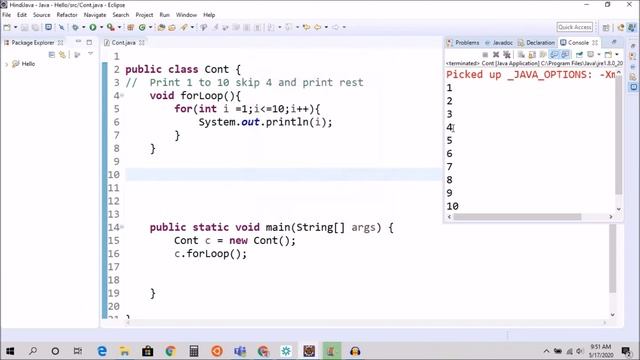
Task: Click Clear Console icon
Action: point(521,55)
